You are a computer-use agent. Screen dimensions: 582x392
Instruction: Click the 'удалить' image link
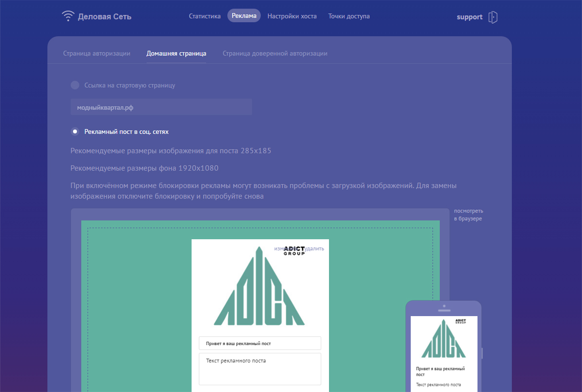pyautogui.click(x=315, y=248)
